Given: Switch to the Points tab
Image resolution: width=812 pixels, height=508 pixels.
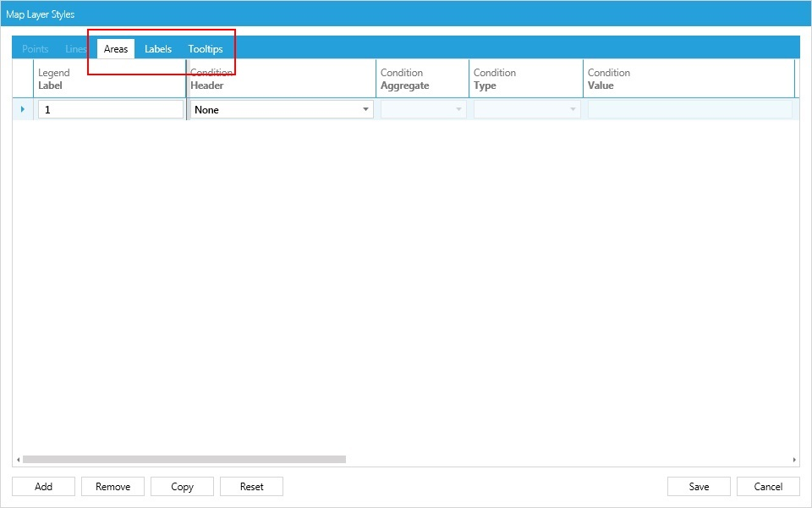Looking at the screenshot, I should click(x=35, y=48).
